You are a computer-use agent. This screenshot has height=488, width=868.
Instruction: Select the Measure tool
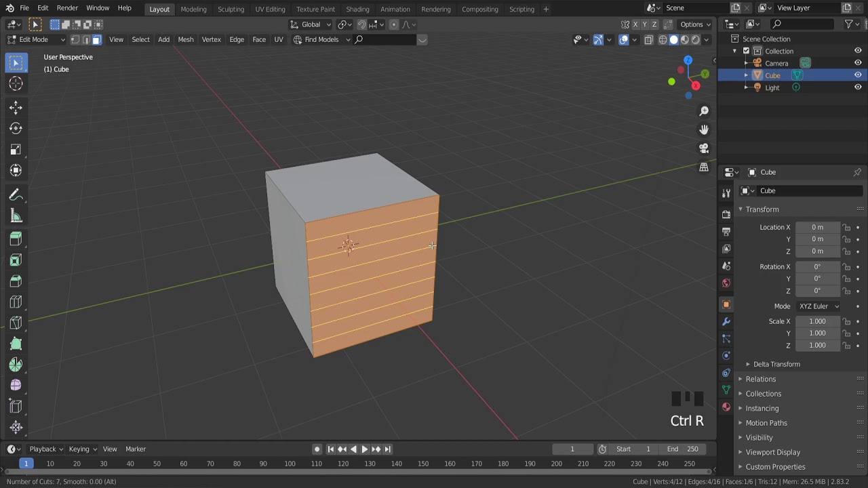16,216
